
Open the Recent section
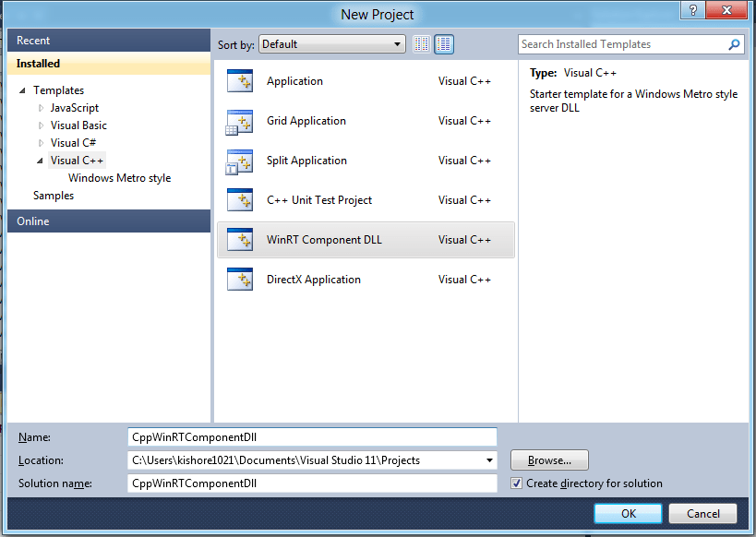tap(109, 40)
